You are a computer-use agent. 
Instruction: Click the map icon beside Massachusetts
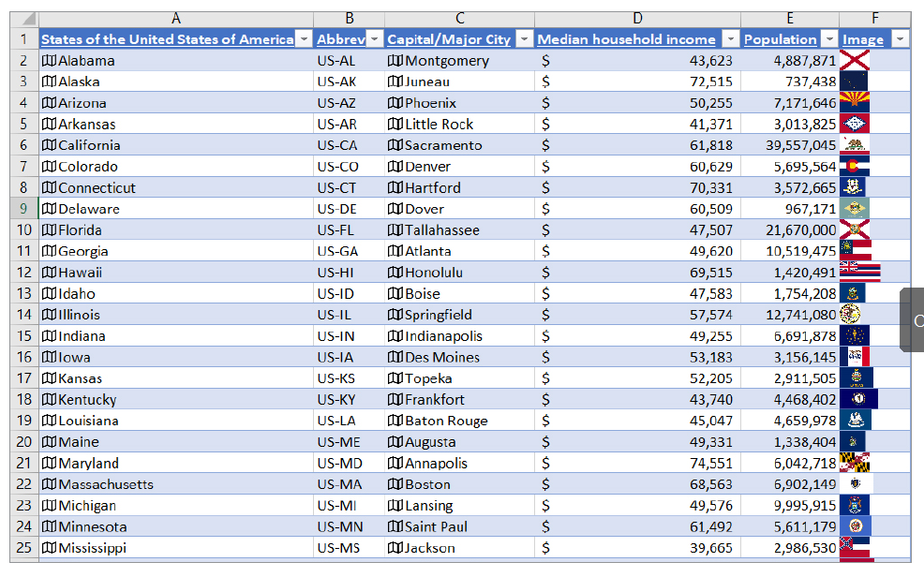tap(50, 484)
